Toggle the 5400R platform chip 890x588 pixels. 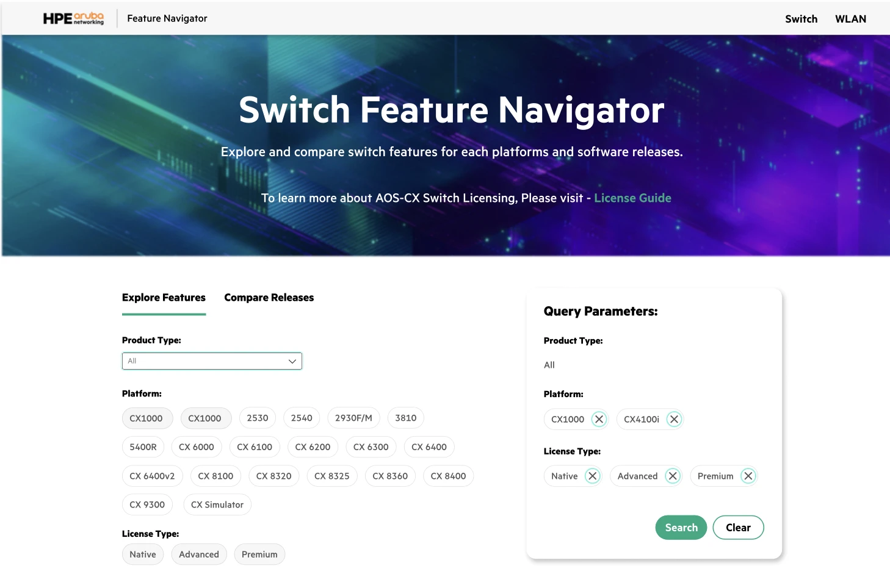pos(143,447)
